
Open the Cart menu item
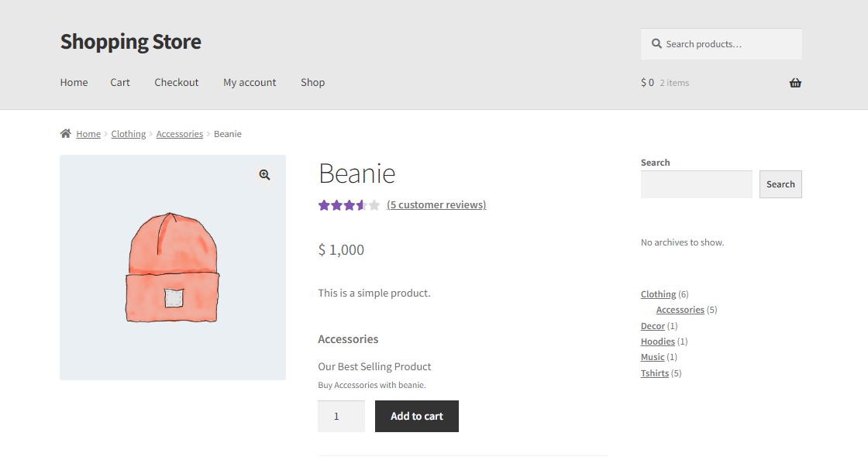119,82
